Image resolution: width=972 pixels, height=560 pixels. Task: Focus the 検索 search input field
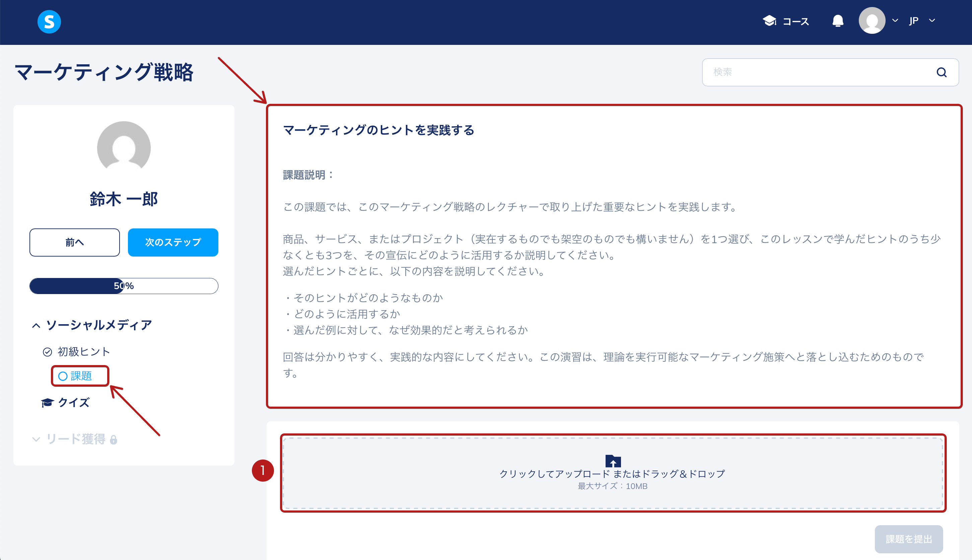(830, 72)
